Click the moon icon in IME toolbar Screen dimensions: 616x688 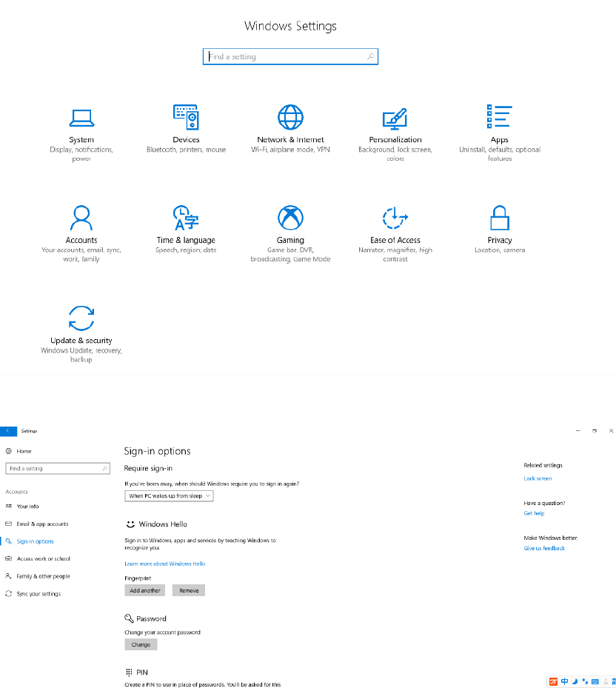tap(575, 681)
